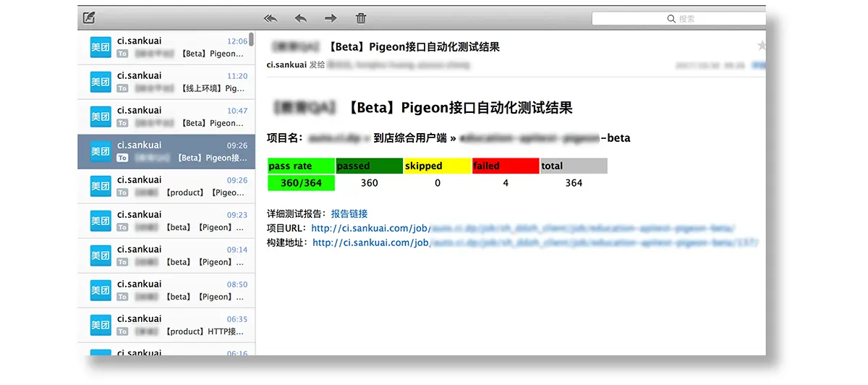Click the failed count value 4
The width and height of the screenshot is (868, 385).
point(506,183)
